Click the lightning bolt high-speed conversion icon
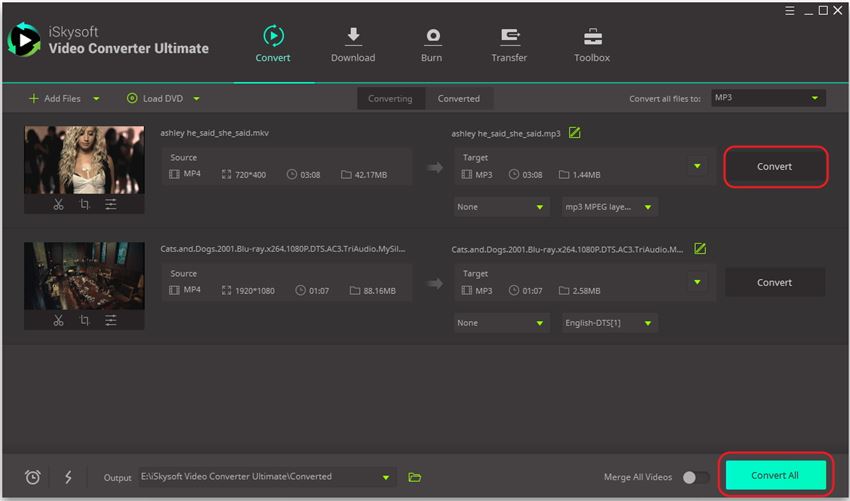Viewport: 850px width, 501px height. pyautogui.click(x=68, y=477)
